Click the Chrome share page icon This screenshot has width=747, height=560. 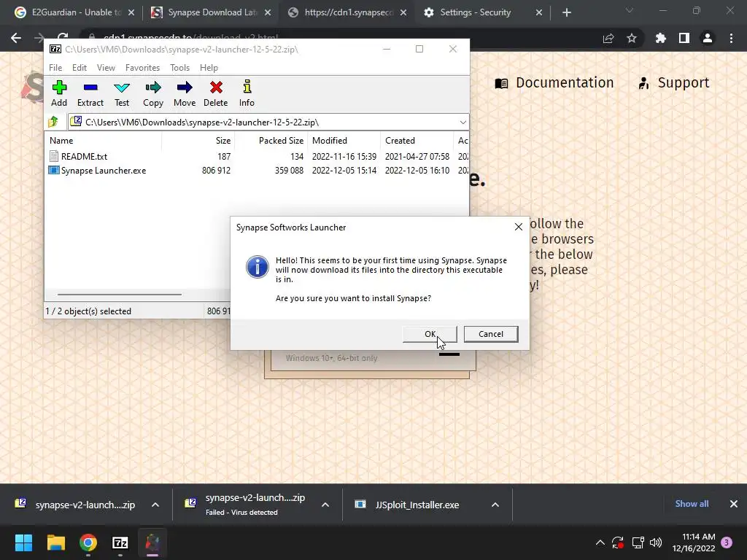click(608, 38)
